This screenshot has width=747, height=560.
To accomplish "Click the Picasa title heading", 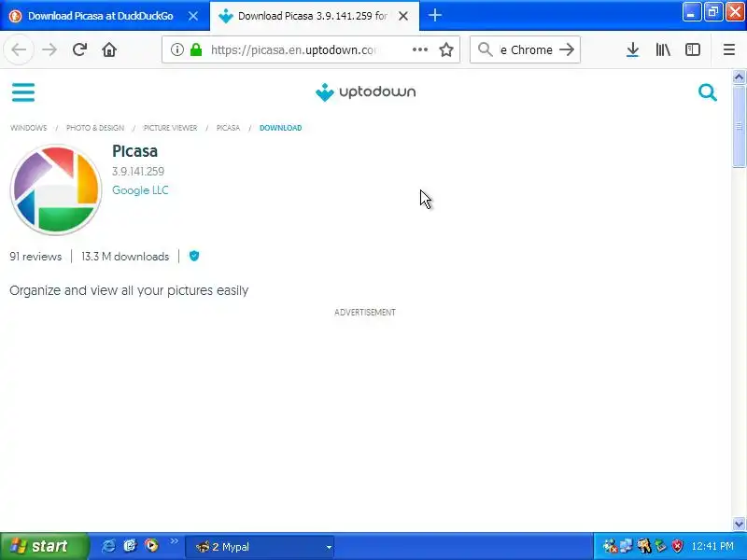I will 134,151.
